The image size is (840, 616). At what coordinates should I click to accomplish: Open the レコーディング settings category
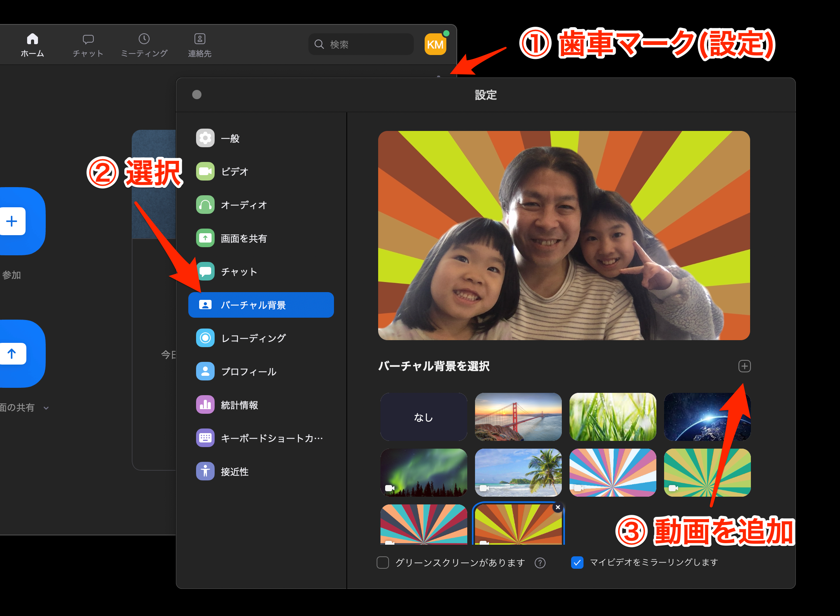click(261, 338)
